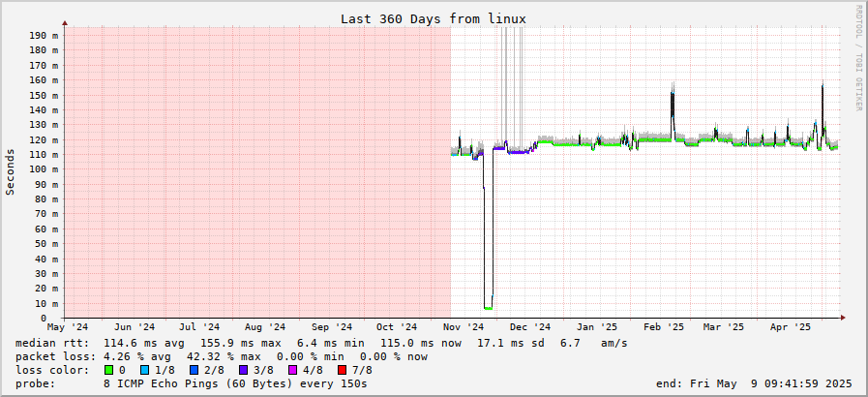Click the '10 m' y-axis value
This screenshot has height=397, width=868.
45,303
